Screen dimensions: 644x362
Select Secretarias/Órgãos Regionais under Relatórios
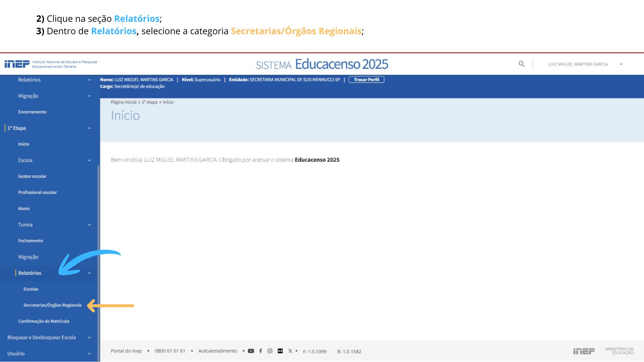coord(53,305)
